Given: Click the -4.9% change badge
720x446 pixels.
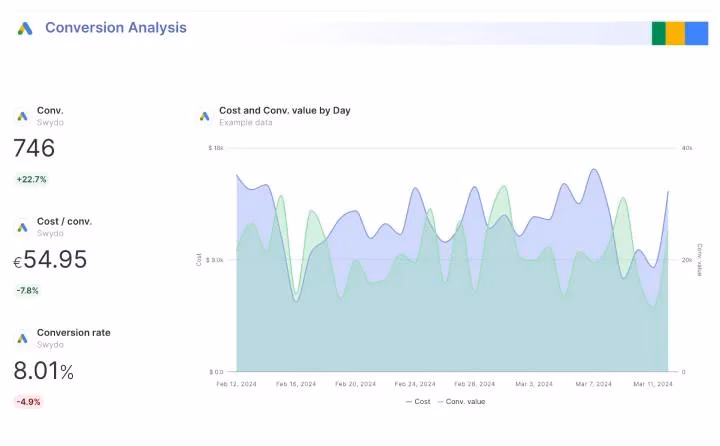Looking at the screenshot, I should click(x=28, y=402).
